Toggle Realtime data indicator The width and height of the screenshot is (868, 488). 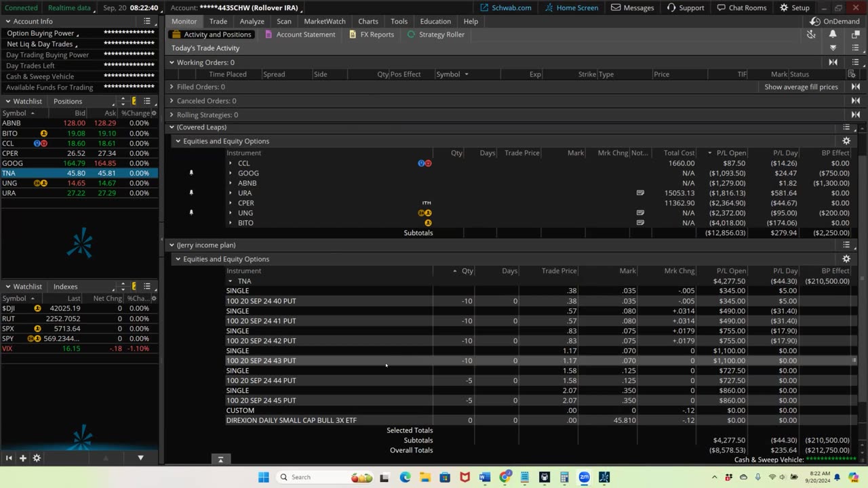[69, 7]
